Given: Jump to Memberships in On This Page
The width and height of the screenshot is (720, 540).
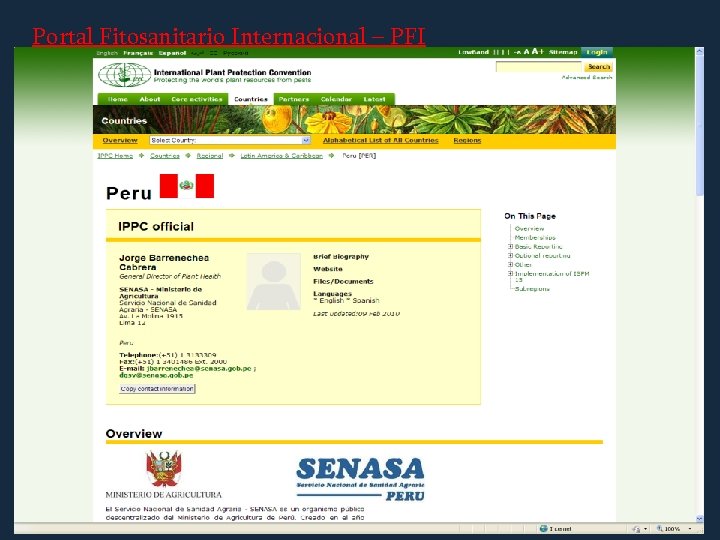Looking at the screenshot, I should click(535, 237).
